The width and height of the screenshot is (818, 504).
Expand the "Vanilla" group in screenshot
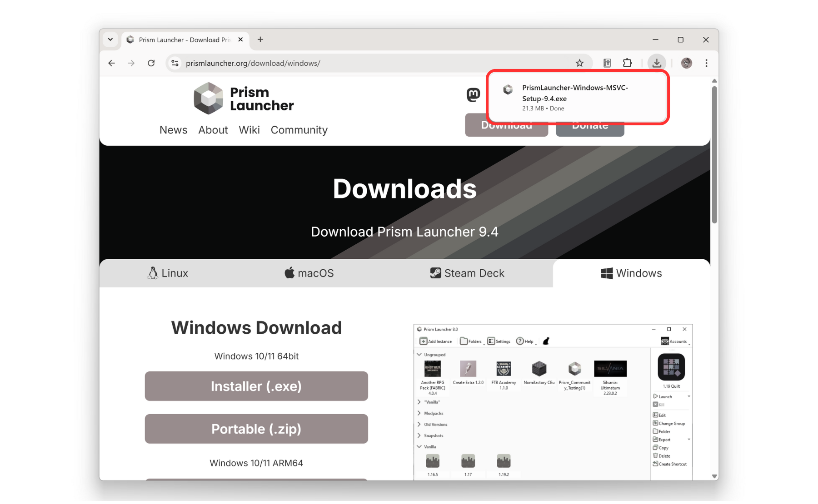pos(419,402)
